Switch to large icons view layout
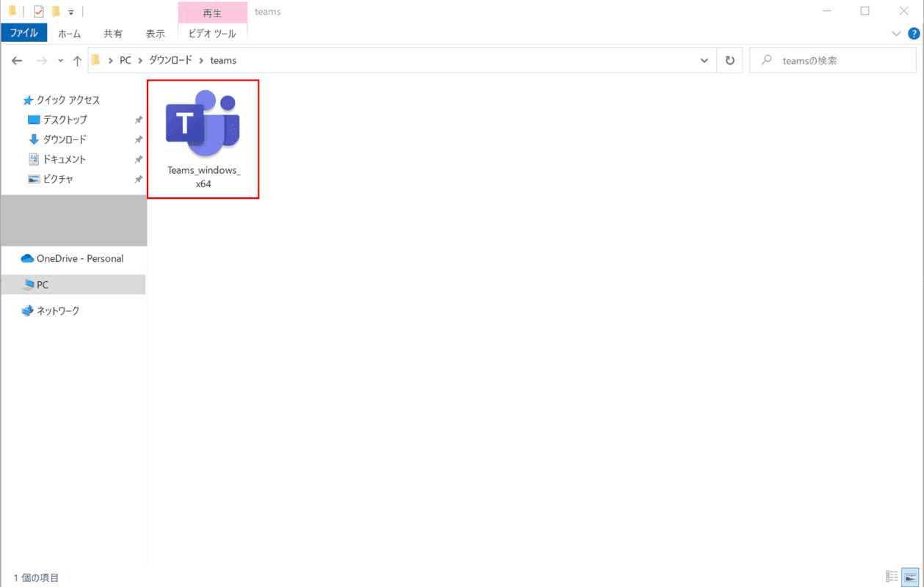The width and height of the screenshot is (924, 587). pyautogui.click(x=910, y=577)
